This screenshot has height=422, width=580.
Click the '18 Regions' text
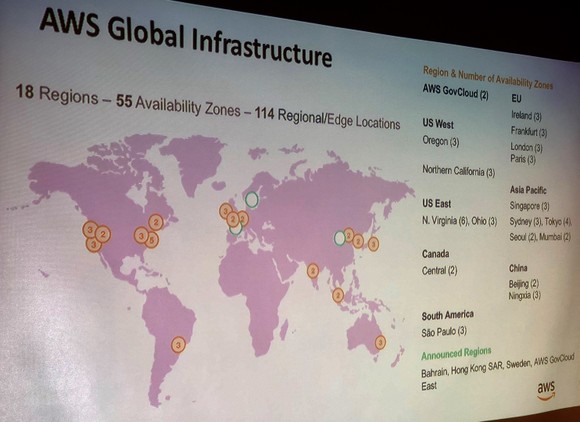(x=57, y=94)
